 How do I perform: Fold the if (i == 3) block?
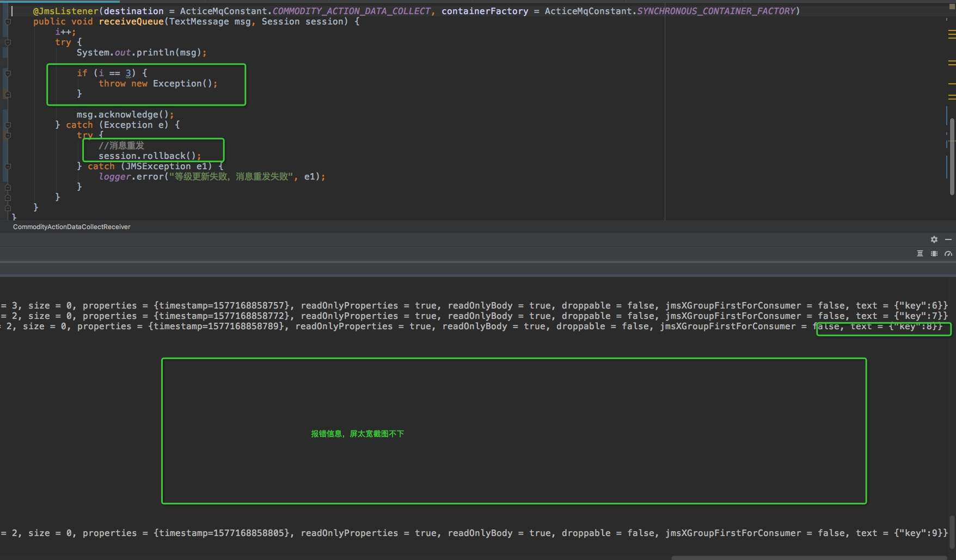8,73
